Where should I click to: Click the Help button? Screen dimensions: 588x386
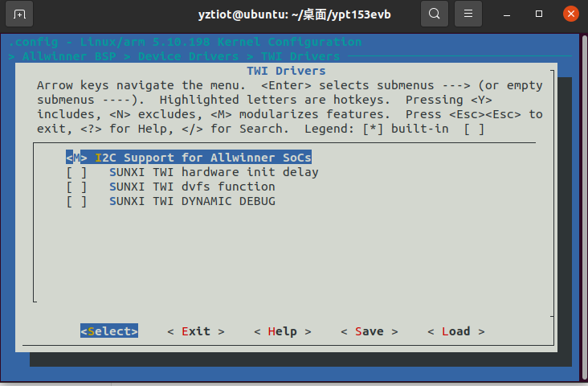point(283,331)
